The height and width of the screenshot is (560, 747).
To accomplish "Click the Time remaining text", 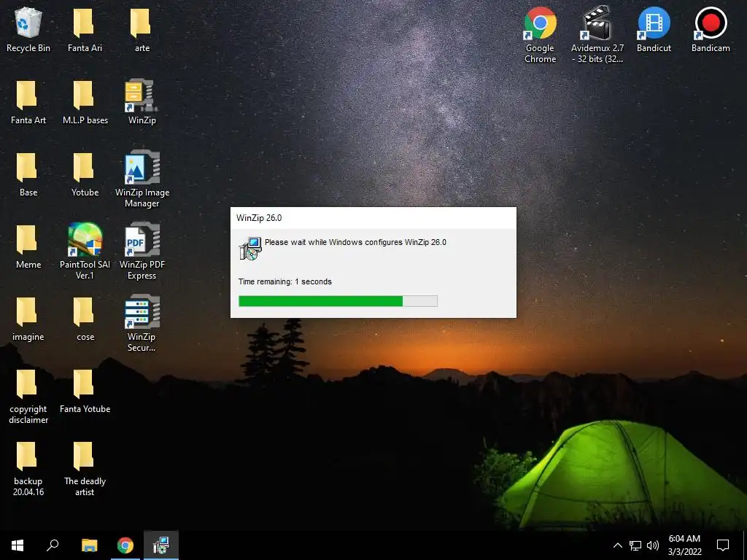I will (x=285, y=282).
